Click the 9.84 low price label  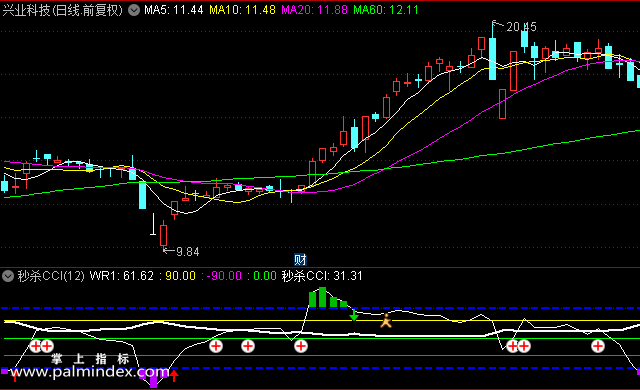(x=188, y=252)
